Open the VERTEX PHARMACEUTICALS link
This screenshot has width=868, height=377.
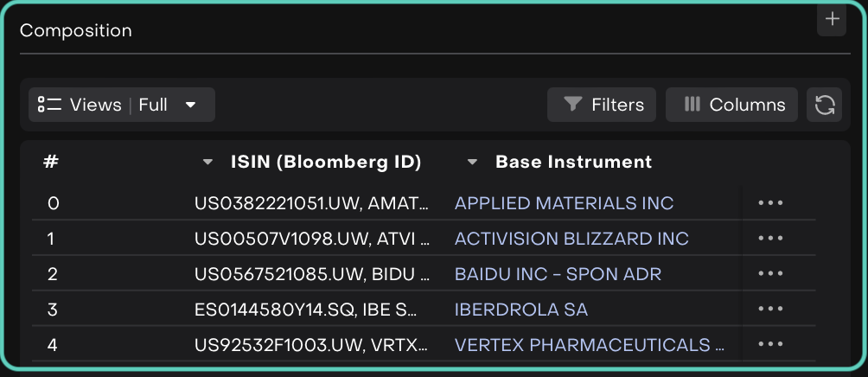[589, 345]
